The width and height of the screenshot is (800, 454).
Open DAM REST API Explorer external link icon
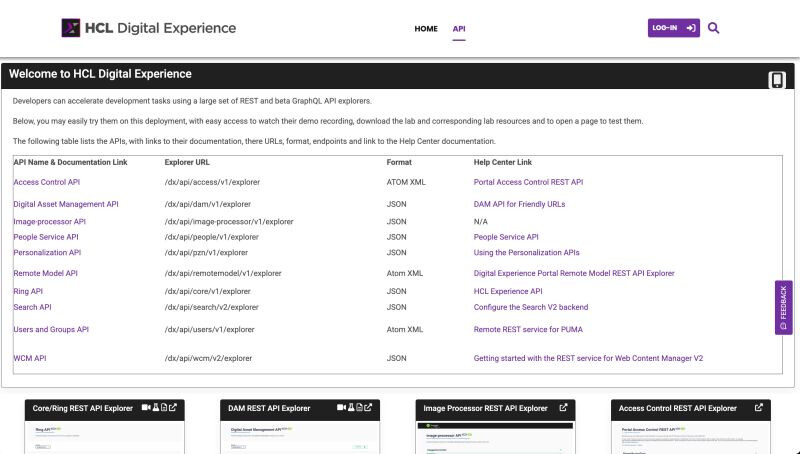[x=368, y=408]
